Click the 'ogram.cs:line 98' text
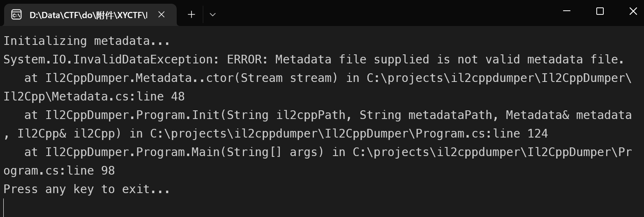This screenshot has width=644, height=217. click(x=59, y=171)
